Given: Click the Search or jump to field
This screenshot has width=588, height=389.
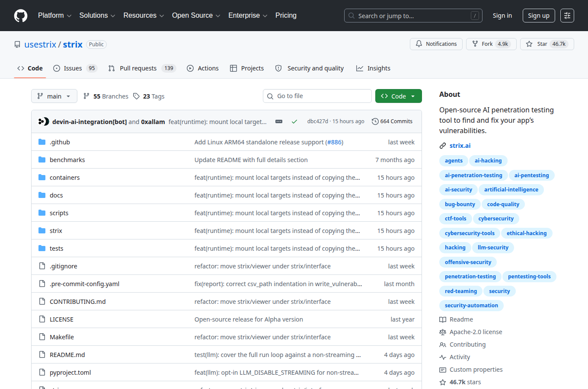Looking at the screenshot, I should (413, 16).
